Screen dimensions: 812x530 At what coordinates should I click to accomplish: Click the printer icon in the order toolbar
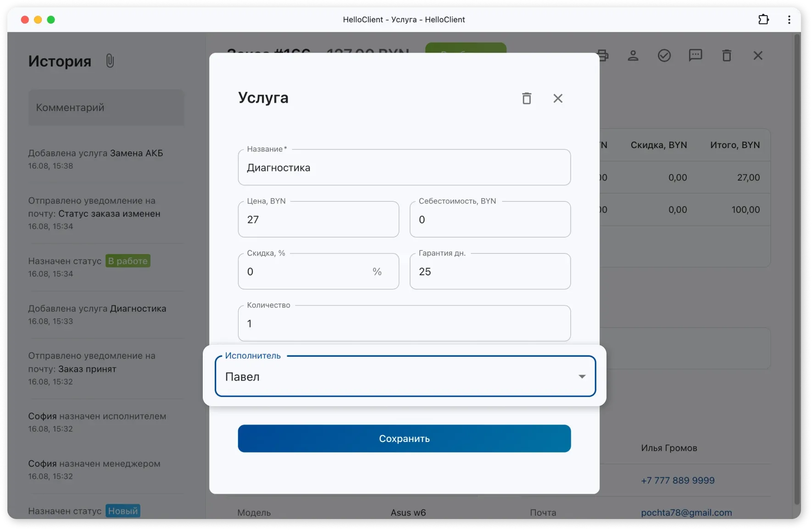tap(603, 55)
